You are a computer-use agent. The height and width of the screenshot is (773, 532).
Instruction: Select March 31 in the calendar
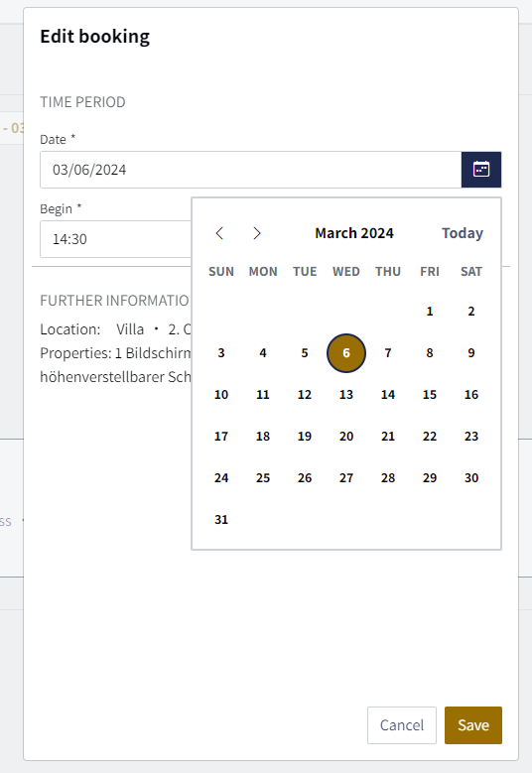pyautogui.click(x=221, y=520)
